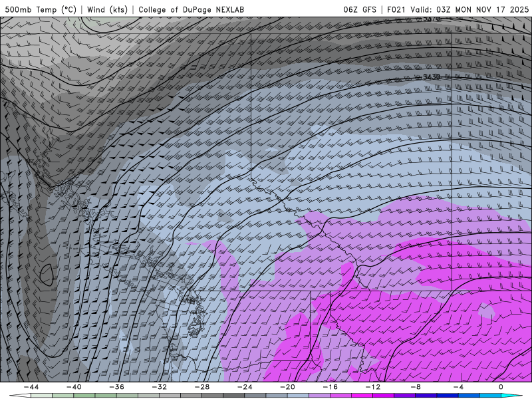Click the white arrow start of color bar
Image resolution: width=532 pixels, height=399 pixels.
(20, 396)
